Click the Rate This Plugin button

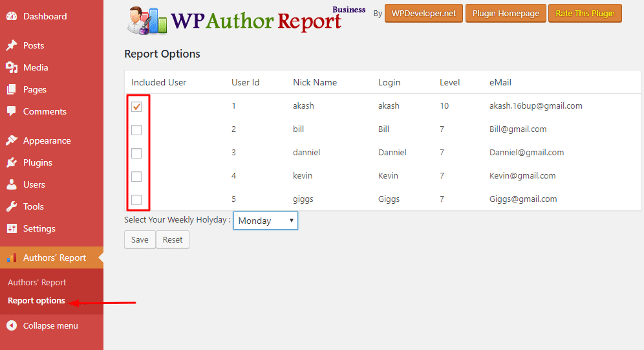click(585, 13)
